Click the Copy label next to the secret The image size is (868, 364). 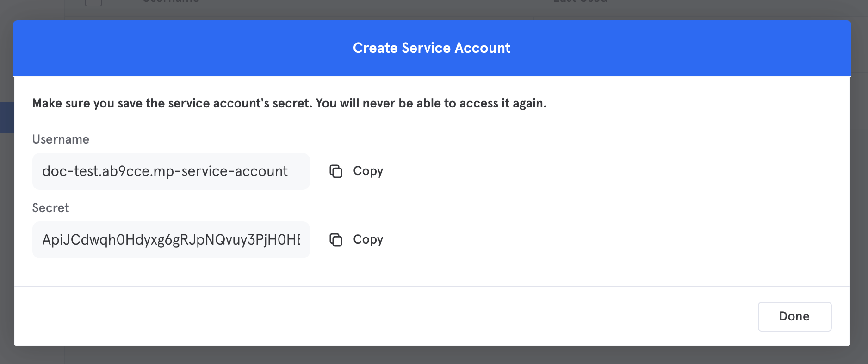click(368, 240)
